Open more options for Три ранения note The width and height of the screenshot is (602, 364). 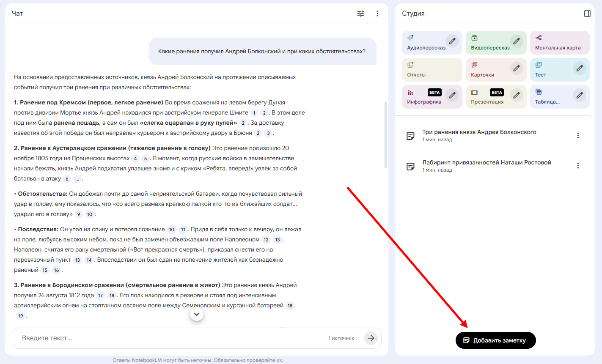click(x=578, y=135)
